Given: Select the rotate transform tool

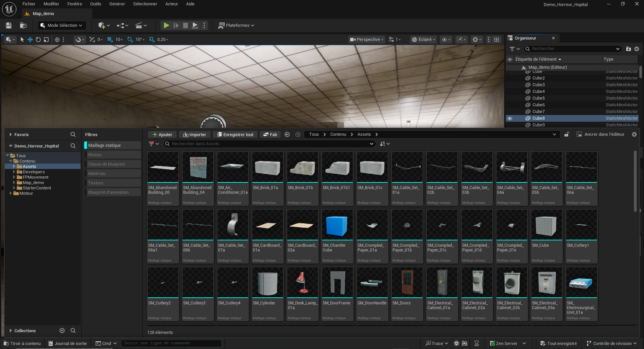Looking at the screenshot, I should (x=38, y=40).
